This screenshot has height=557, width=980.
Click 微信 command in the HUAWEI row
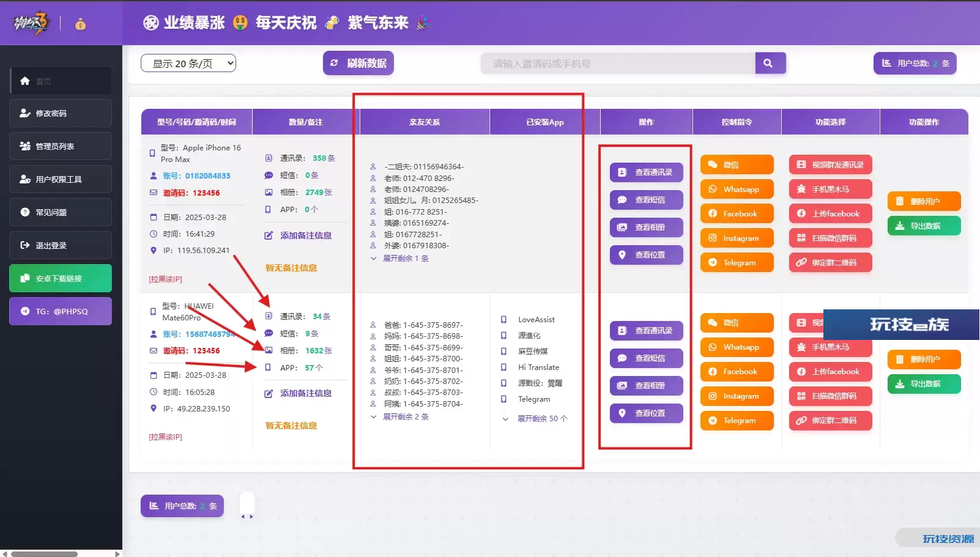tap(737, 323)
